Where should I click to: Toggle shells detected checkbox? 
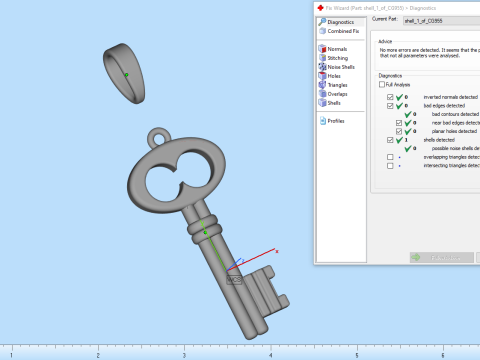tap(390, 140)
